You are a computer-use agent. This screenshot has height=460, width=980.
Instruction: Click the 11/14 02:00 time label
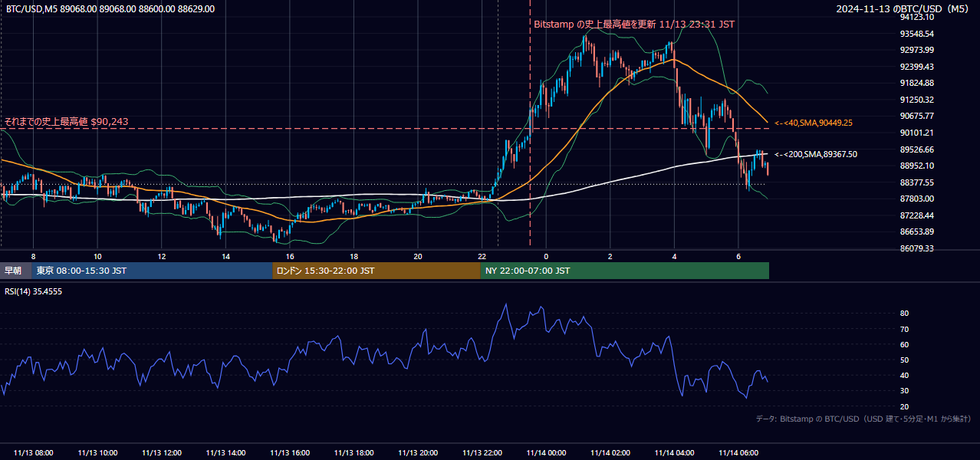(610, 453)
